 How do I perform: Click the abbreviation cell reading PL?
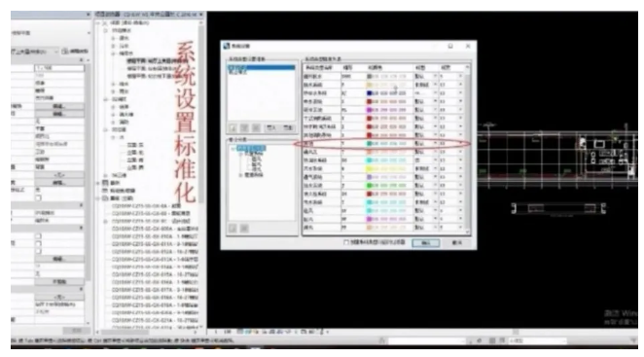point(352,110)
